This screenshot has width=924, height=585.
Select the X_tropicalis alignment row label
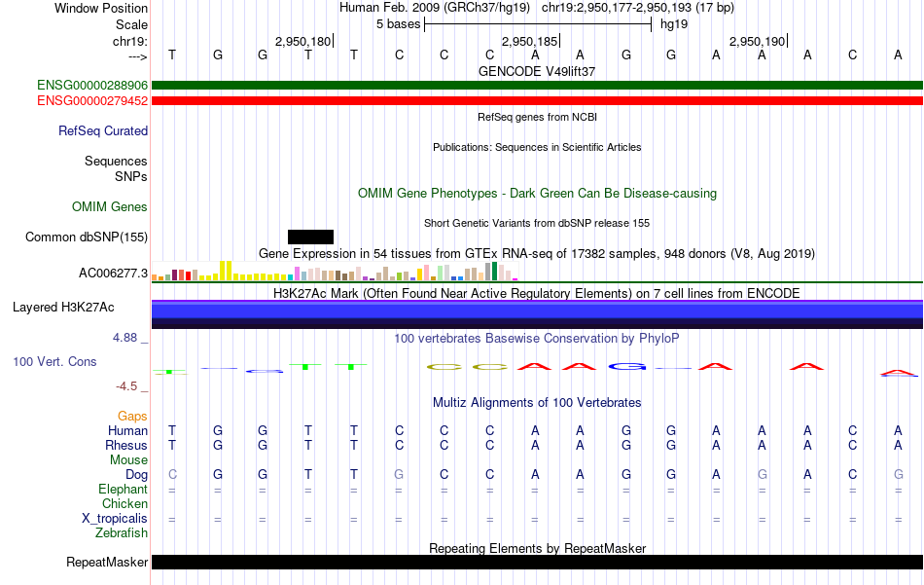click(115, 519)
